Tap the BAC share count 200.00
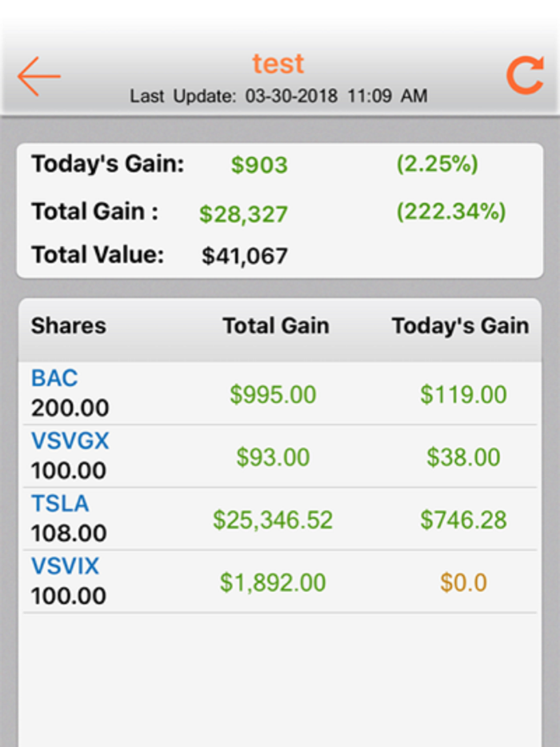560x747 pixels. click(x=69, y=408)
